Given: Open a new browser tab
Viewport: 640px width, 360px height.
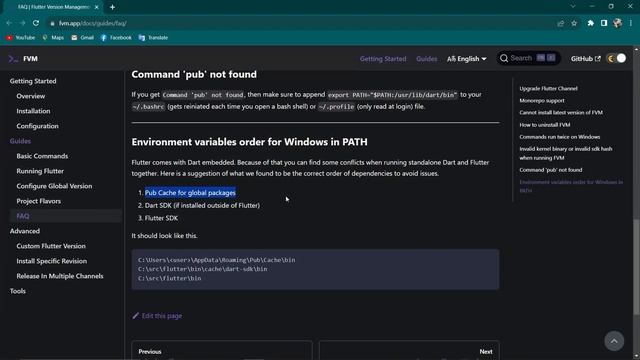Looking at the screenshot, I should [112, 7].
